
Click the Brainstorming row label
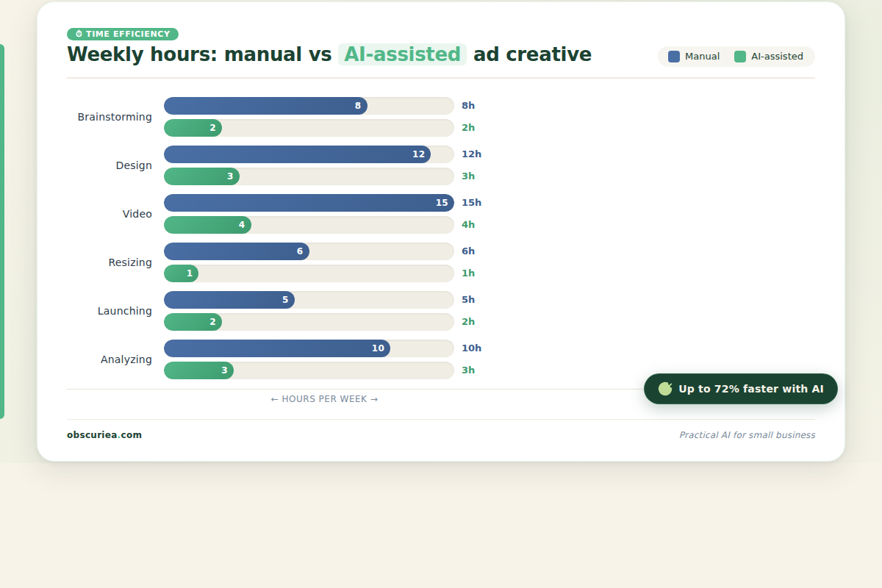115,117
